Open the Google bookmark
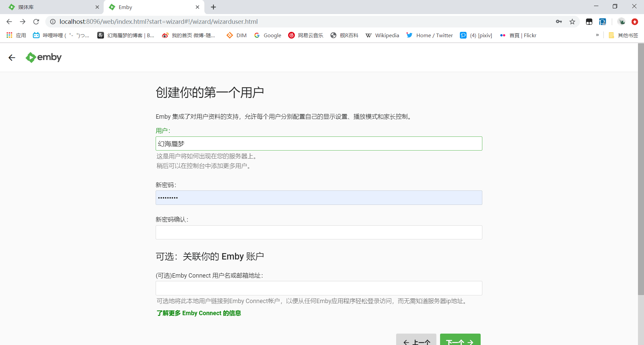Image resolution: width=644 pixels, height=345 pixels. click(268, 35)
